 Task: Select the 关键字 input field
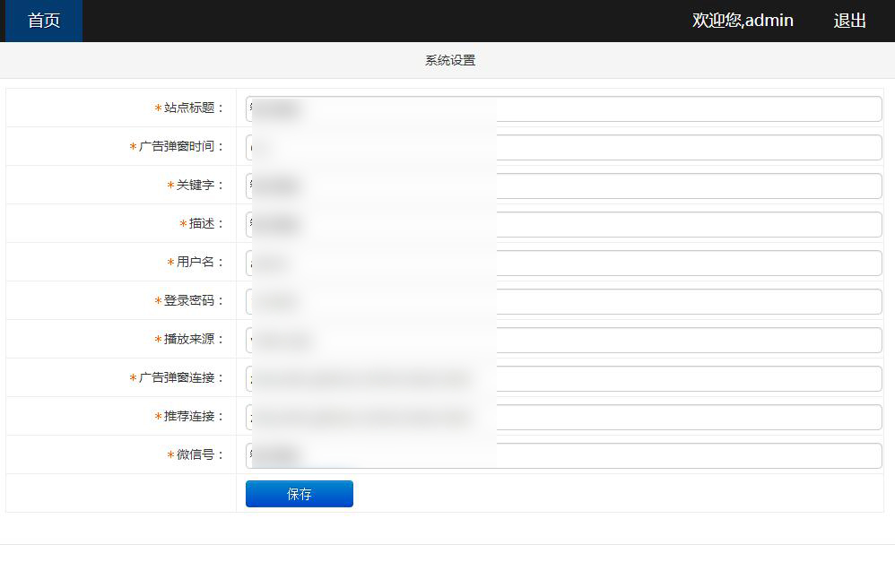coord(563,186)
